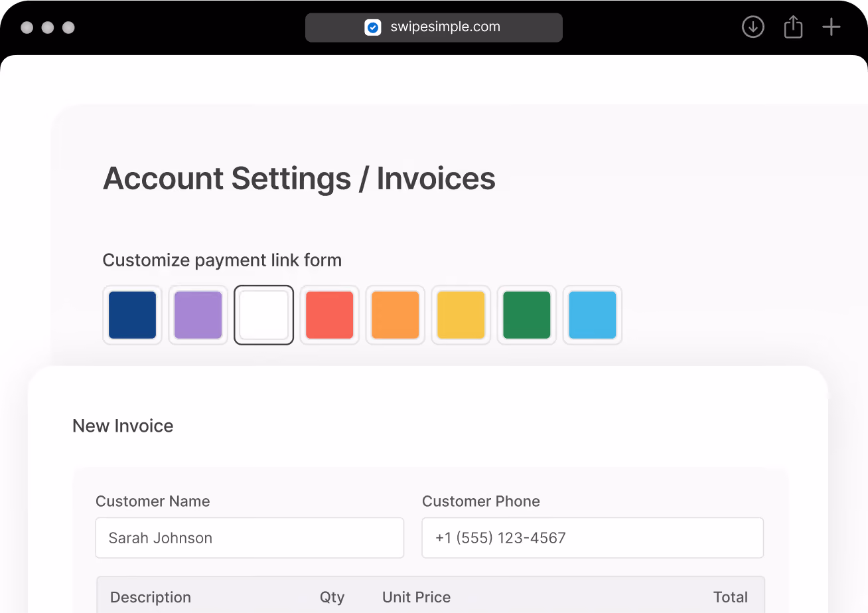This screenshot has width=868, height=613.
Task: Click the Total column header
Action: (x=731, y=597)
